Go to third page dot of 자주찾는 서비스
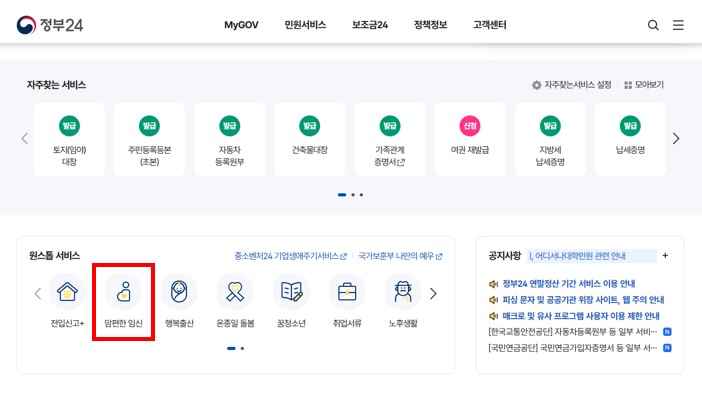This screenshot has width=702, height=396. click(361, 195)
